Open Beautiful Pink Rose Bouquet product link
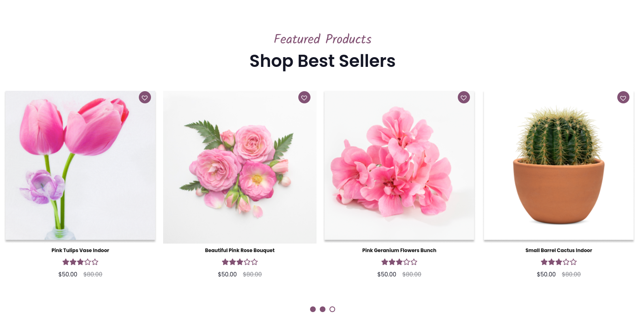Viewport: 644px width, 321px height. [240, 250]
